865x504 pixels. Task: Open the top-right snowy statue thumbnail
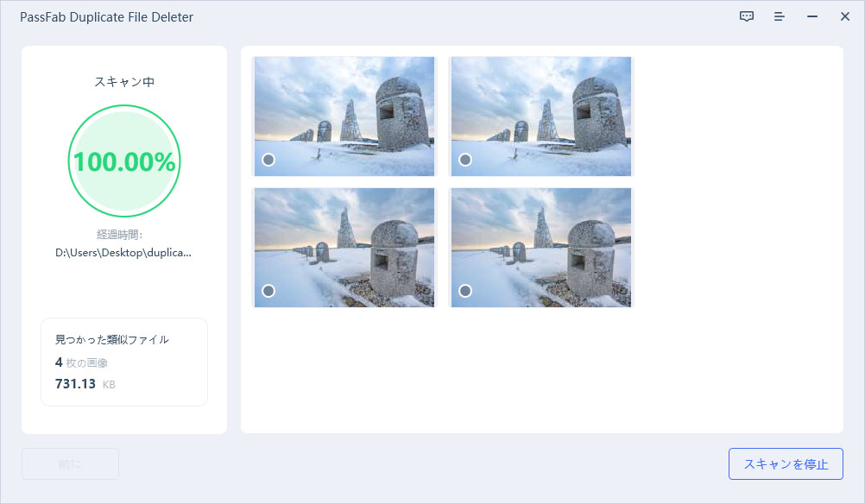point(540,117)
